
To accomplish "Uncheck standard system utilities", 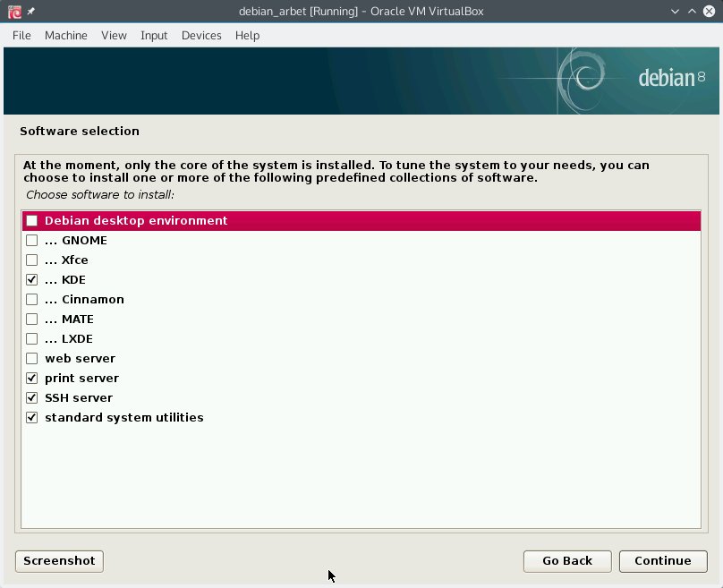I will (32, 417).
